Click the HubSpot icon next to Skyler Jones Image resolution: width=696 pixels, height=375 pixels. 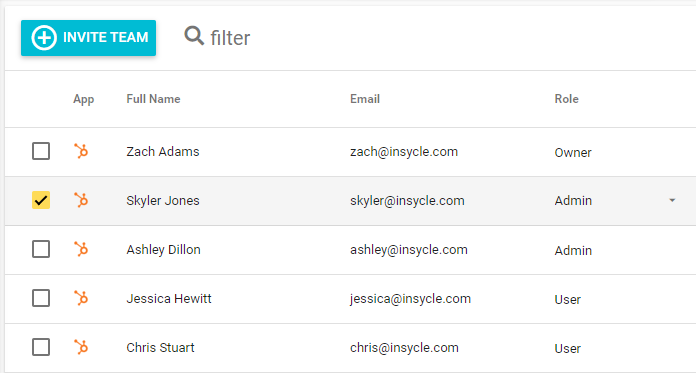coord(81,200)
